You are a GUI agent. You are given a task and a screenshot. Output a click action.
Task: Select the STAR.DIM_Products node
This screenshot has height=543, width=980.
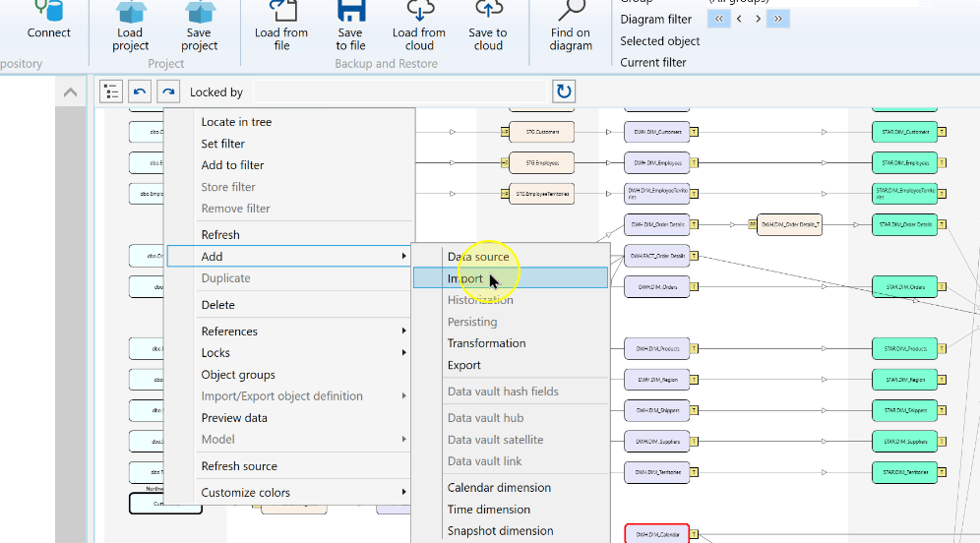pyautogui.click(x=904, y=348)
